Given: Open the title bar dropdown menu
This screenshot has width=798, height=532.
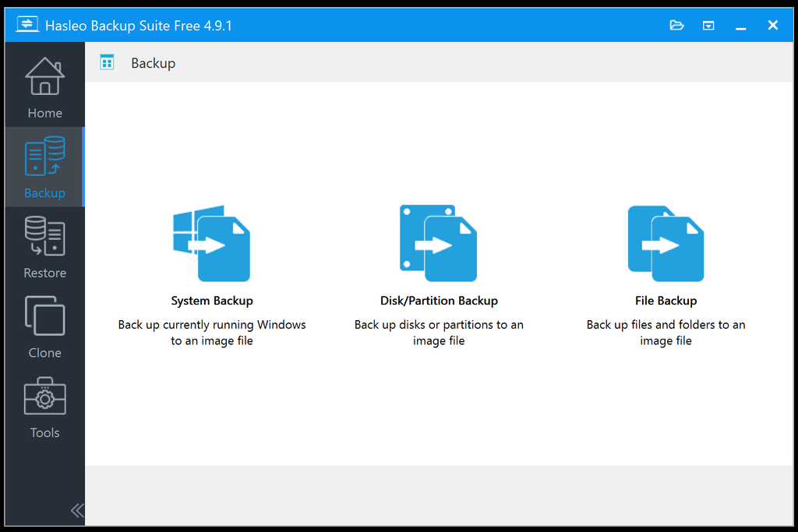Looking at the screenshot, I should point(708,25).
